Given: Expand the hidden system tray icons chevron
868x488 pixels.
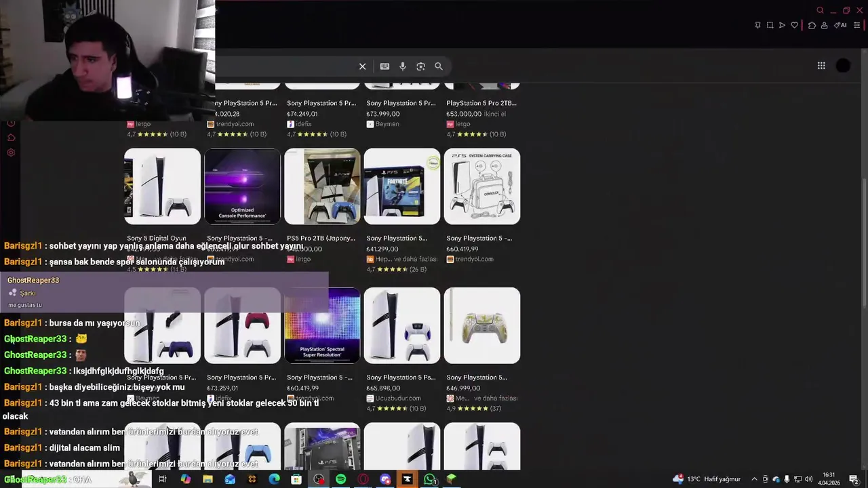Looking at the screenshot, I should (x=754, y=479).
